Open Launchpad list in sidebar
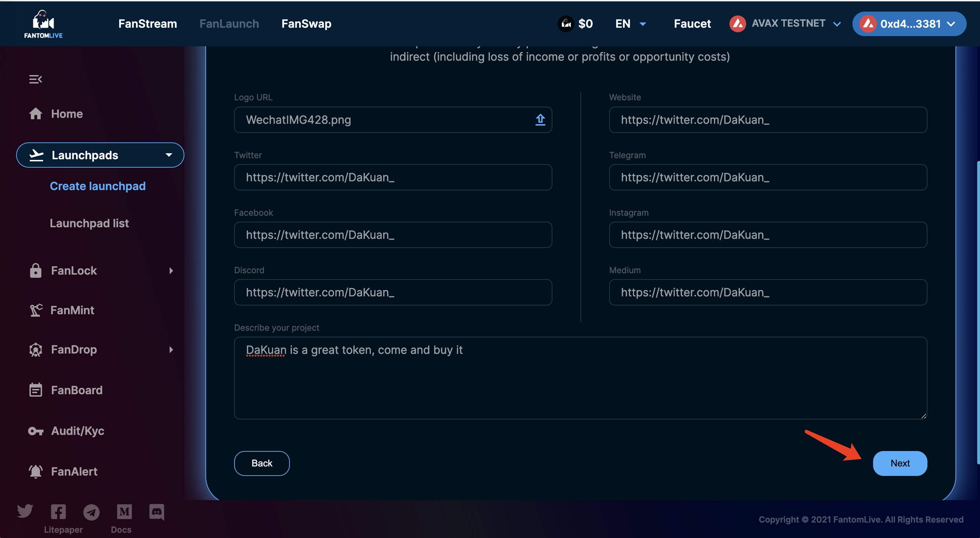 point(89,223)
